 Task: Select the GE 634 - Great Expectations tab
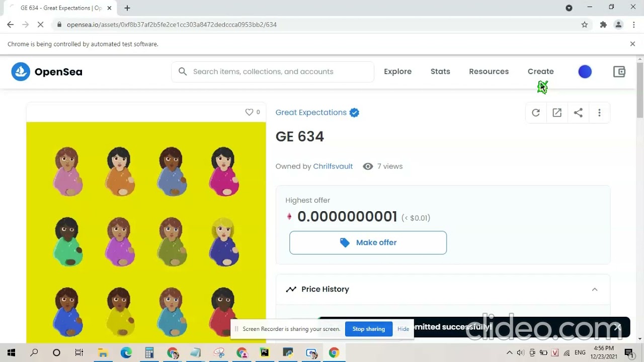coord(60,8)
